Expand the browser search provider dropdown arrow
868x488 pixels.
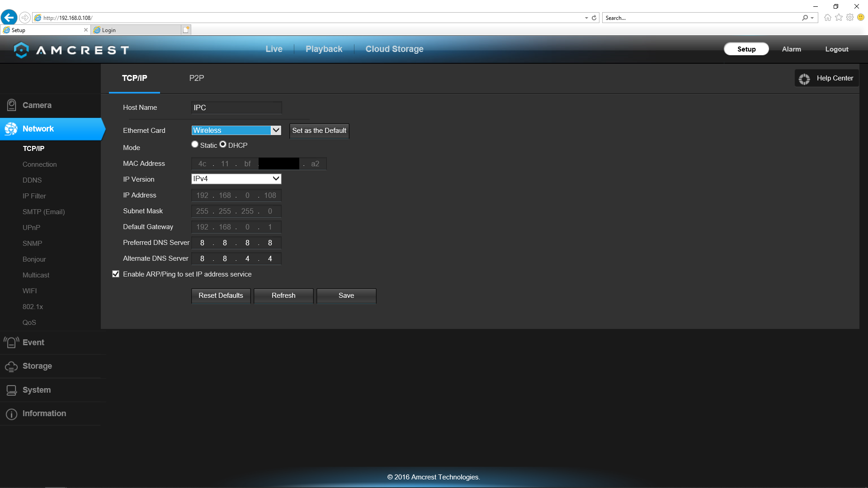coord(812,18)
